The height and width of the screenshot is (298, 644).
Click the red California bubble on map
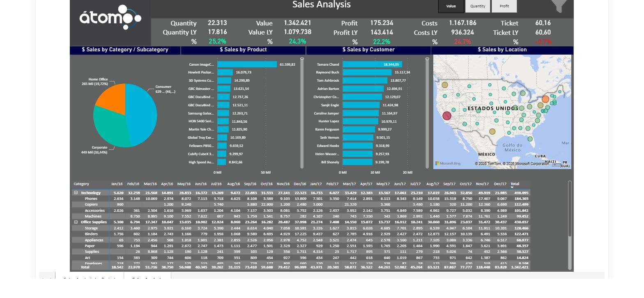447,116
